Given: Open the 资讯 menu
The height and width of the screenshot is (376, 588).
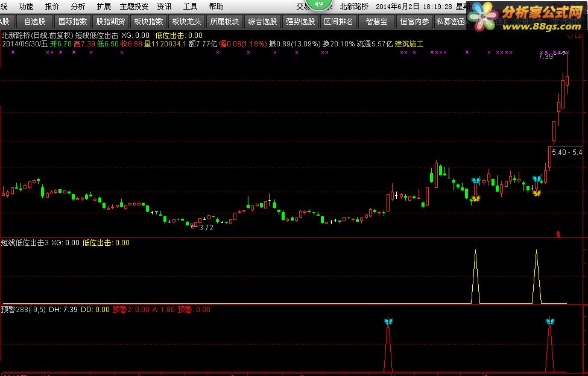Looking at the screenshot, I should (164, 7).
